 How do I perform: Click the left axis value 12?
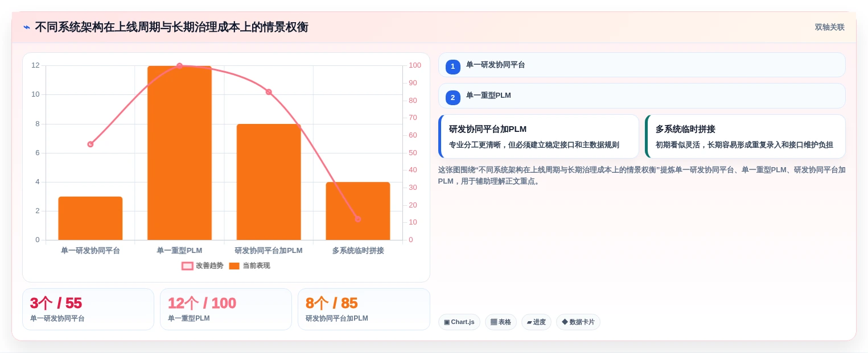(x=35, y=65)
